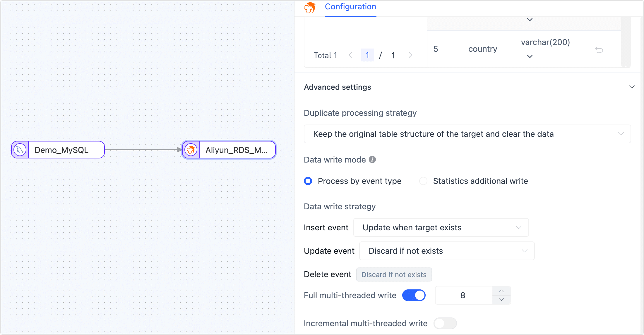
Task: Increase the thread count with up arrow
Action: pyautogui.click(x=501, y=291)
